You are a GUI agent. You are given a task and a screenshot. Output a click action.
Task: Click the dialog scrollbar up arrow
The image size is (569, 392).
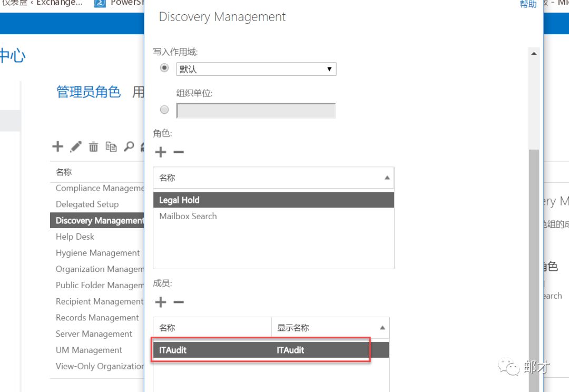(534, 53)
